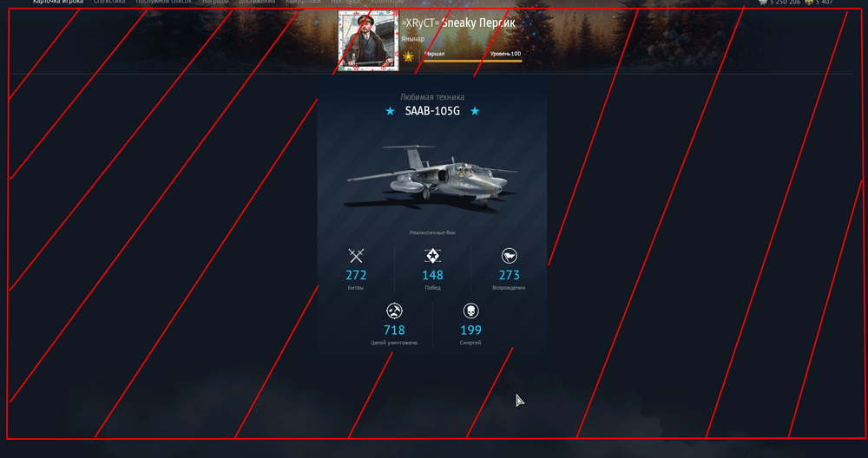Switch to the Награды tab

point(215,2)
